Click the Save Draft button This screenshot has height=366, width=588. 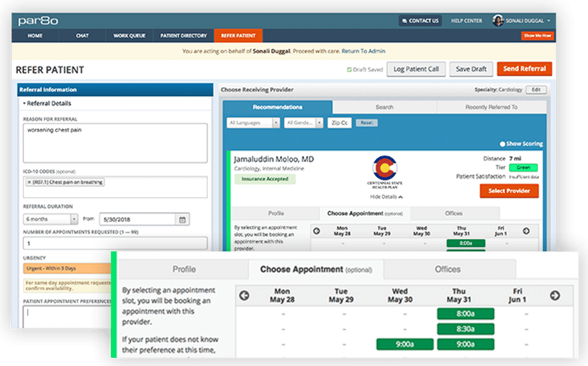pyautogui.click(x=471, y=69)
